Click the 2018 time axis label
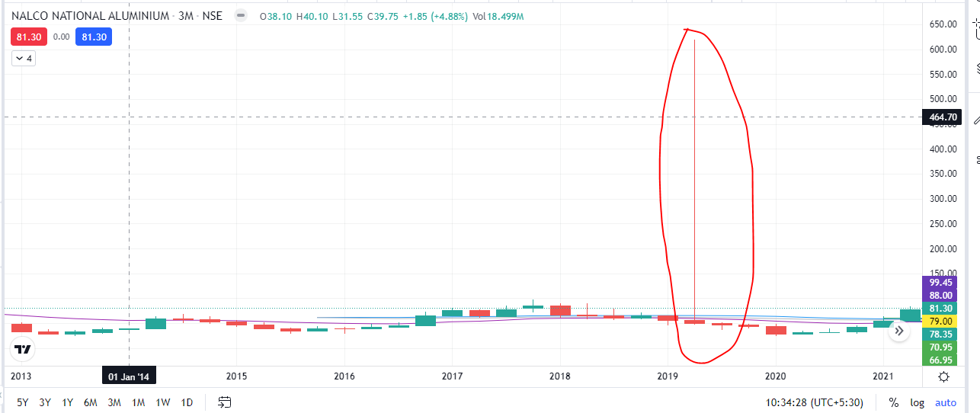The height and width of the screenshot is (413, 980). click(x=560, y=376)
